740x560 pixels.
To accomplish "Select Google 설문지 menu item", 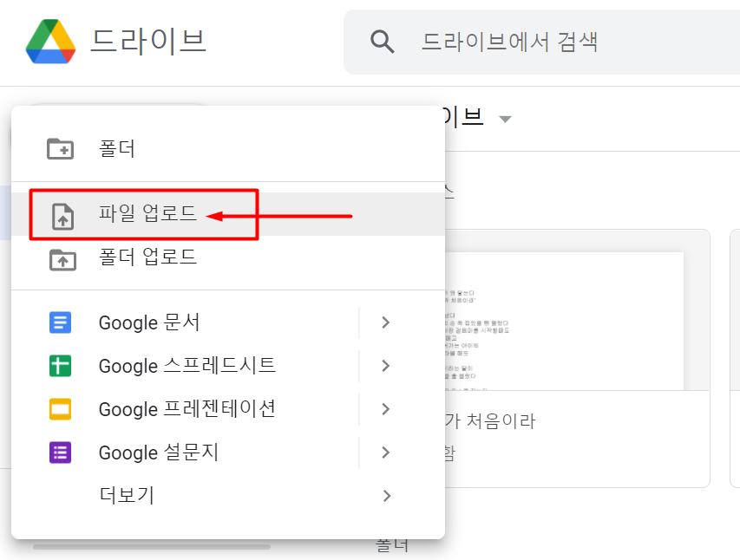I will tap(185, 453).
